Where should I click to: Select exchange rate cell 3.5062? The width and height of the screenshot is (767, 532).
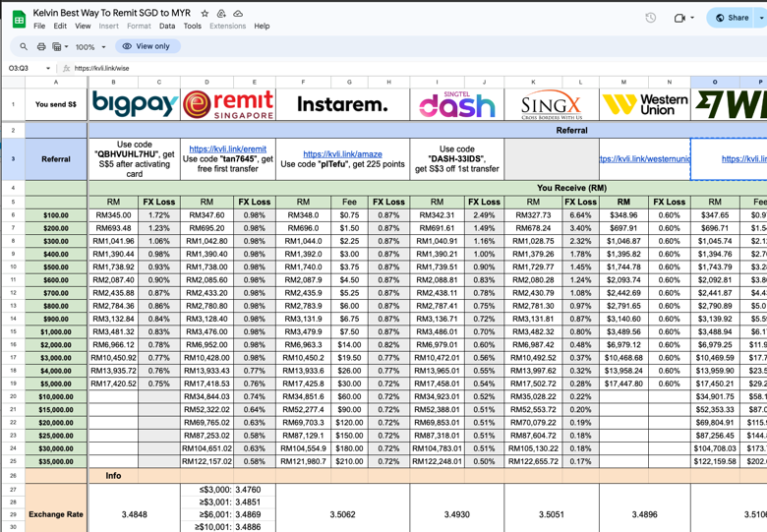tap(342, 514)
